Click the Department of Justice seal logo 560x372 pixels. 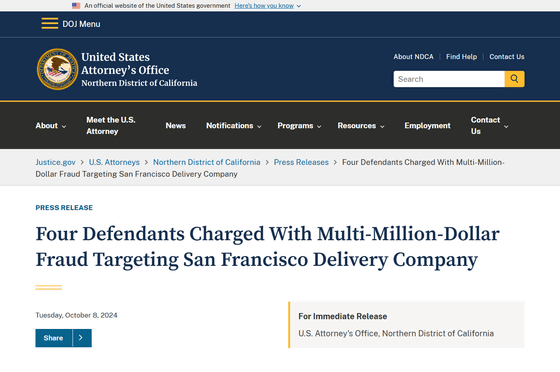[x=57, y=69]
